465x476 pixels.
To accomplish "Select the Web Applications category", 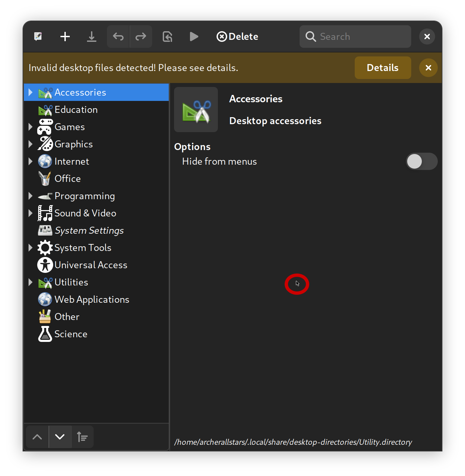I will point(92,299).
